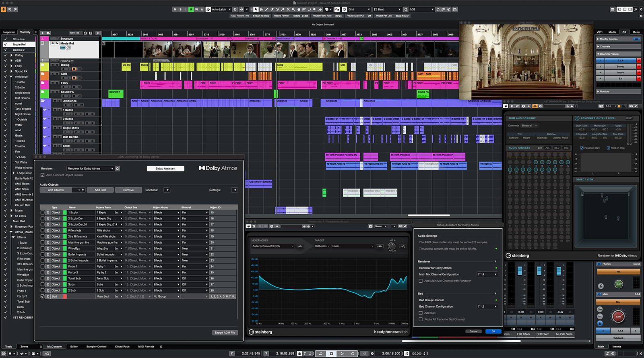Click the Play button in transport bar
Viewport: 644px width, 358px height.
click(342, 354)
